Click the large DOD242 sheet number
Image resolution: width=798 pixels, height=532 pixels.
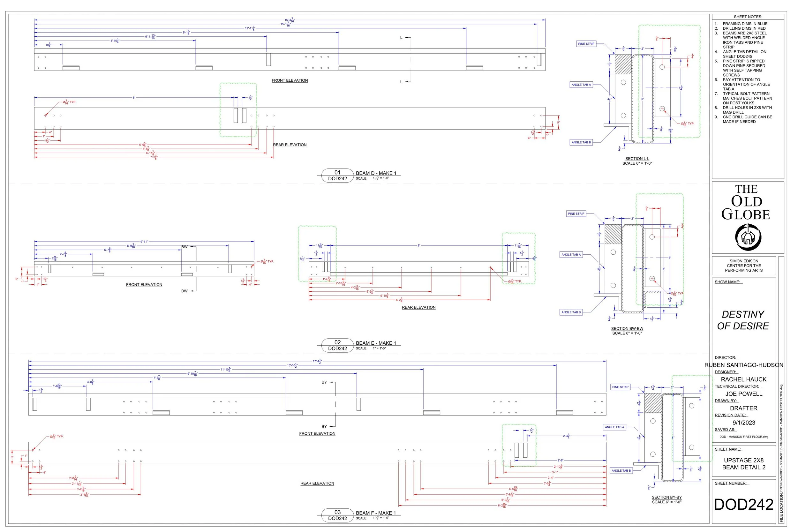point(744,505)
